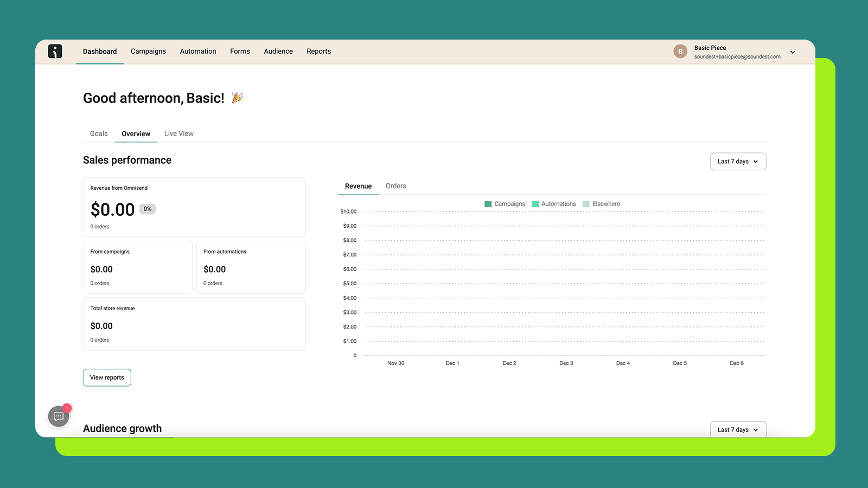Viewport: 868px width, 488px height.
Task: Open the chat support bubble icon
Action: click(x=59, y=416)
